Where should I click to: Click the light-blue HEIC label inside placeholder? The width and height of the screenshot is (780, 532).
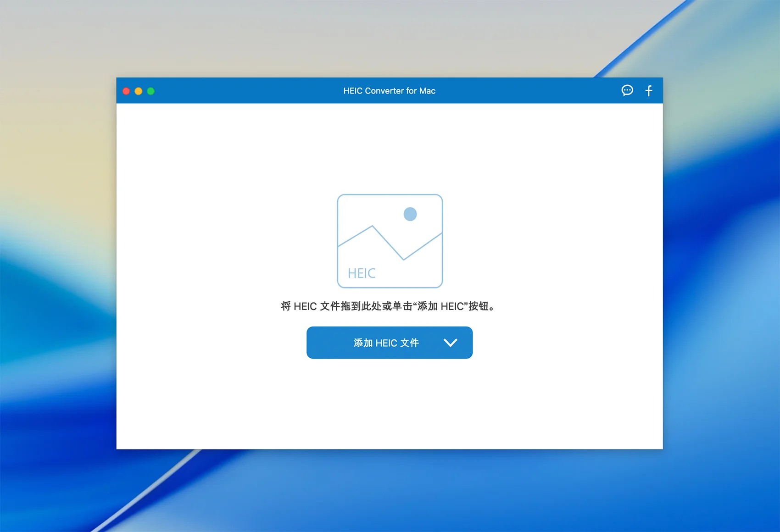[x=362, y=273]
